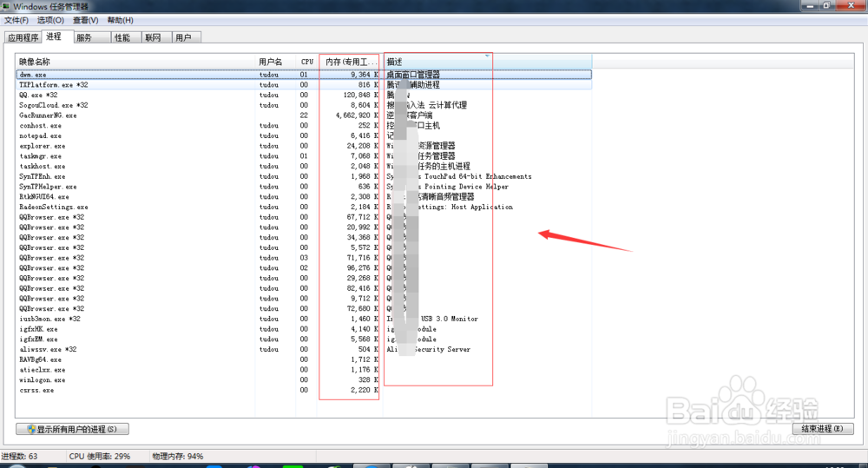
Task: Select the SynTPEnh.exe process
Action: [x=304, y=176]
